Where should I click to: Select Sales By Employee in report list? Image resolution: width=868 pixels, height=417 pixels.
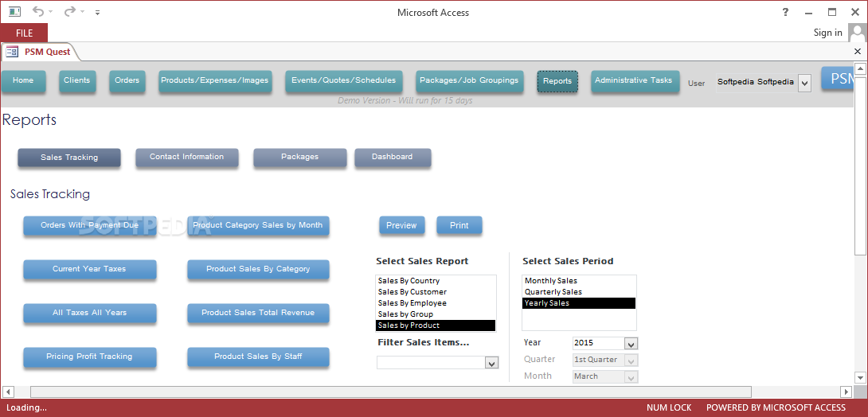point(435,303)
